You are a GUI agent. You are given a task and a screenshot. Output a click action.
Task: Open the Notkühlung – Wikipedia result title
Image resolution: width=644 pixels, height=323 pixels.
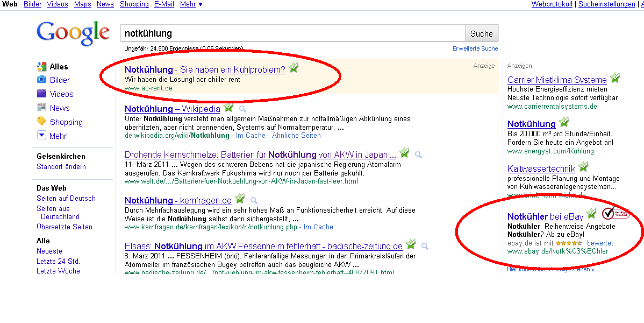[x=173, y=109]
